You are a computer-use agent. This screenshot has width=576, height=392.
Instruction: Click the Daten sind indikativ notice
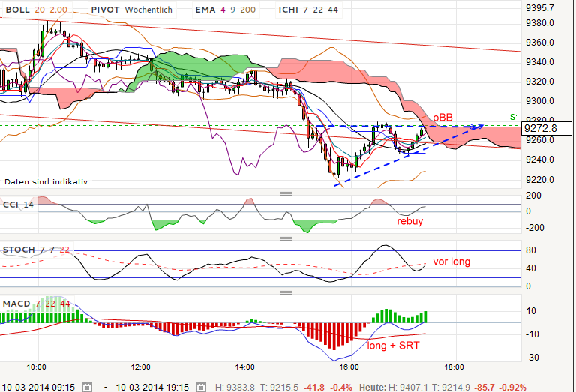tap(46, 181)
